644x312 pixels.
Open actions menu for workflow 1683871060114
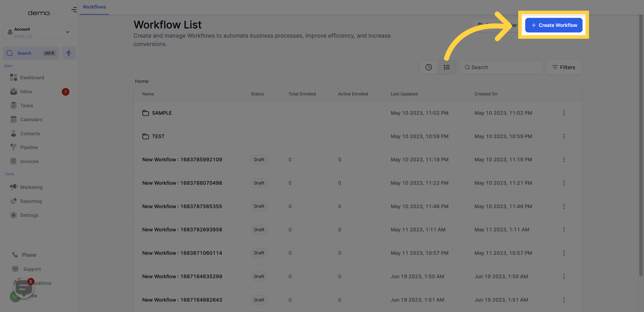(564, 253)
